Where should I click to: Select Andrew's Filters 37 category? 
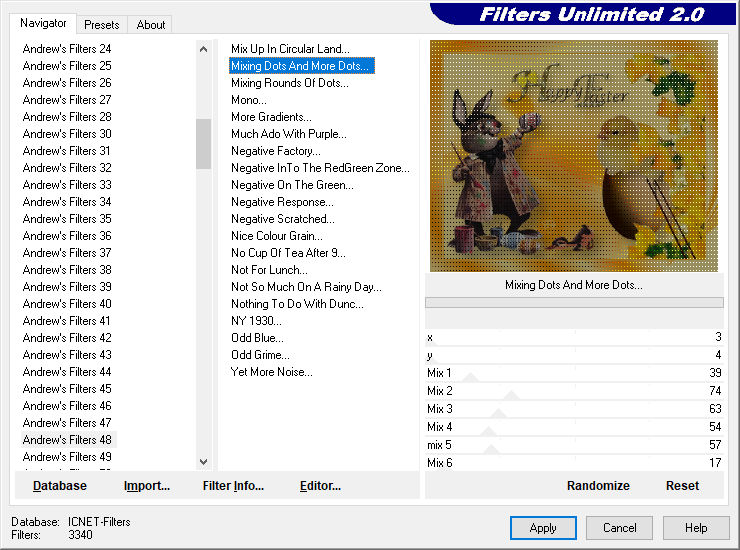pyautogui.click(x=67, y=253)
